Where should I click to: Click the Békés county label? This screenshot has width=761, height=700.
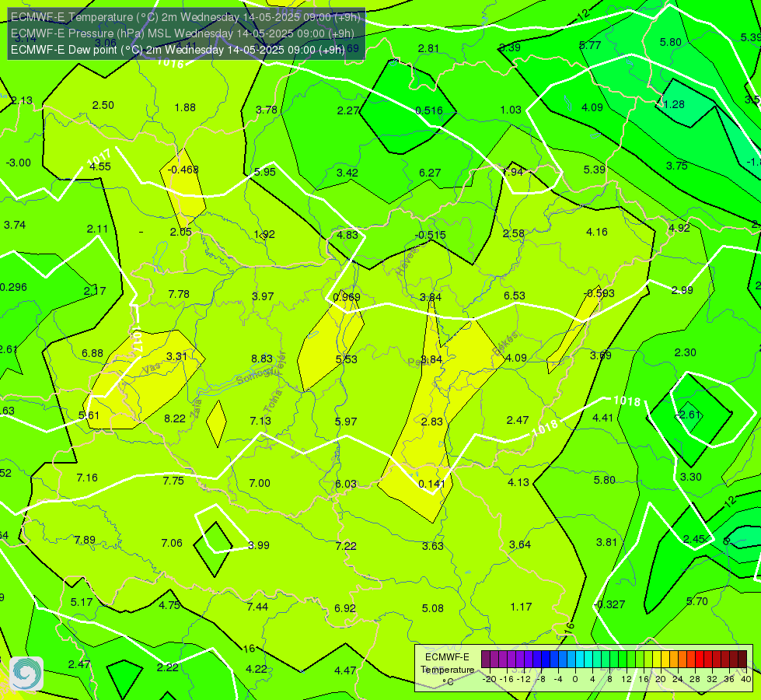(506, 344)
